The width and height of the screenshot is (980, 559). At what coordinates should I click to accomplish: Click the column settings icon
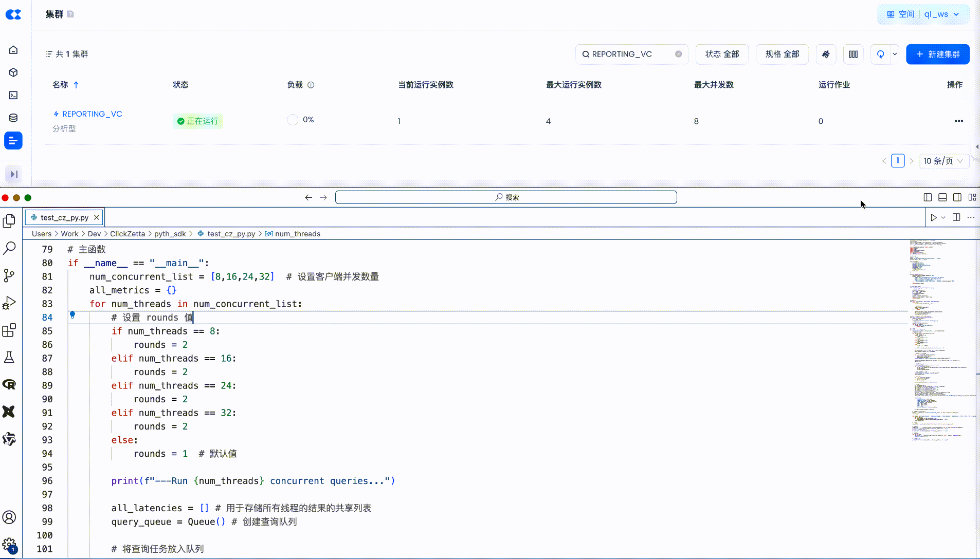[x=853, y=54]
